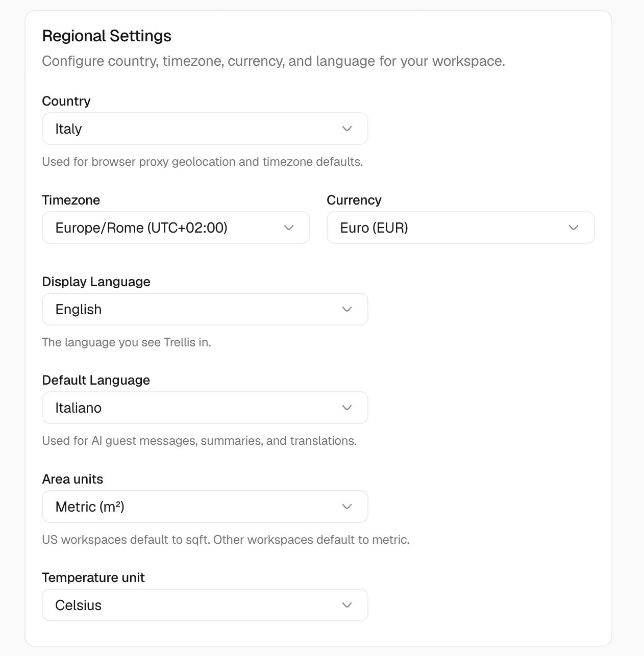Image resolution: width=644 pixels, height=656 pixels.
Task: Open the Area units dropdown Metric (m²)
Action: (205, 507)
